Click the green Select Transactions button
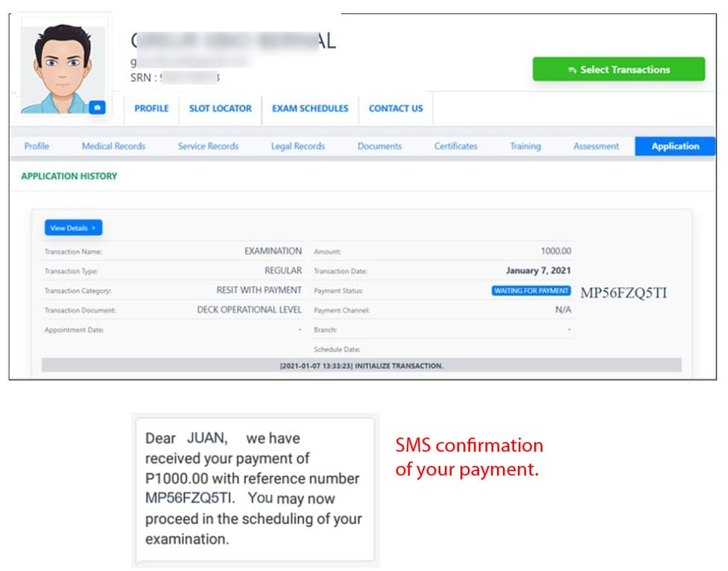The image size is (728, 571). pos(618,69)
